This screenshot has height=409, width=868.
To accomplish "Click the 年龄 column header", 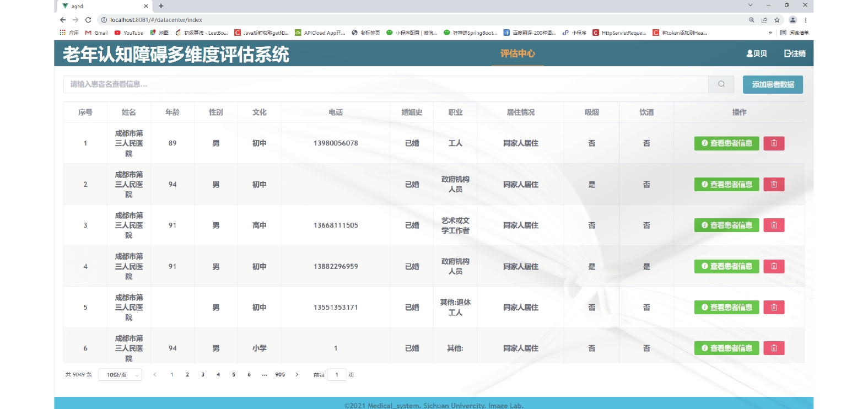I will (172, 112).
